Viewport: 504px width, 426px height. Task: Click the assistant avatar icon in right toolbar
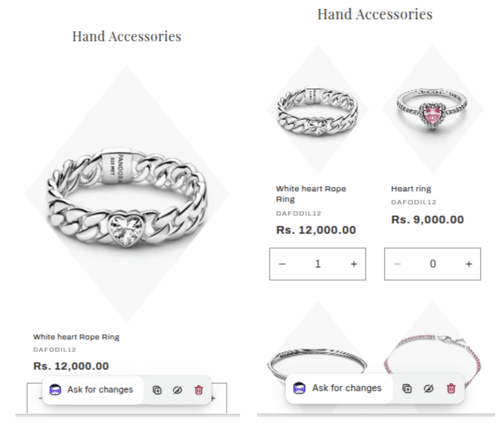299,388
